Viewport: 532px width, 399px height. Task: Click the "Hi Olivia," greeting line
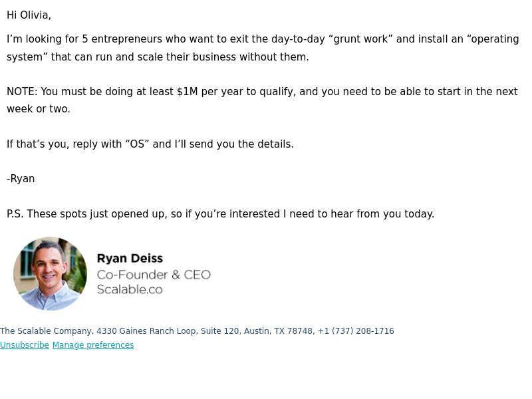pyautogui.click(x=29, y=15)
